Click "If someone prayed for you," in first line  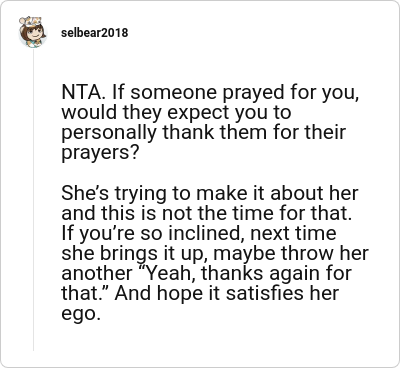(236, 93)
